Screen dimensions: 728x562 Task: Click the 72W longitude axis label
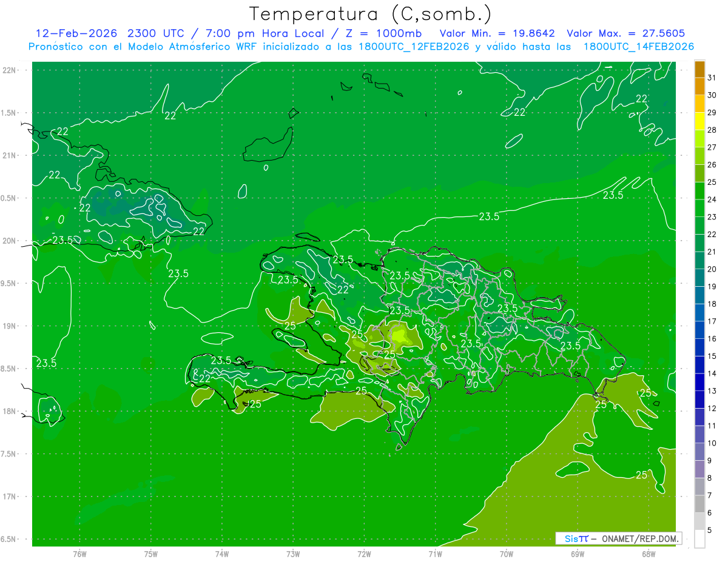[x=365, y=554]
